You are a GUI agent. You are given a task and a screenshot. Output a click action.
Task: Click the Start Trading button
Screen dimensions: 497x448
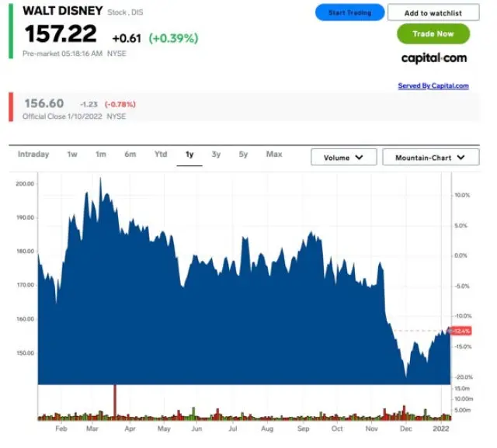point(349,12)
